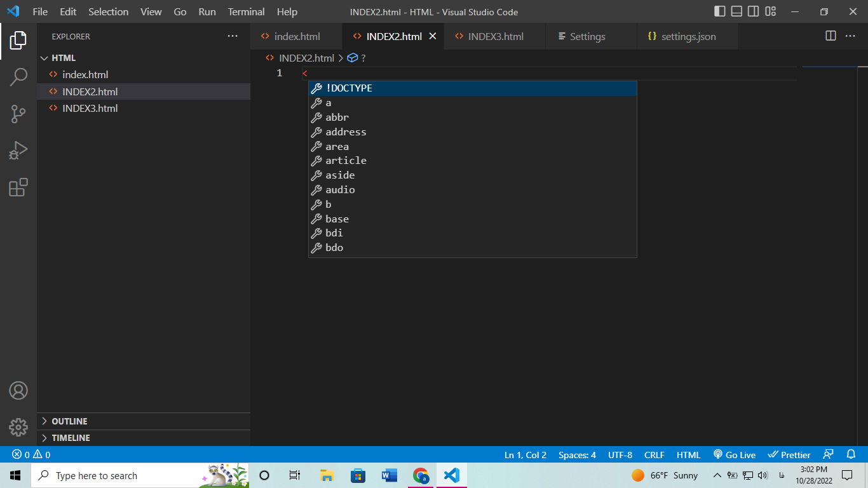Click the VS Code logo icon
The height and width of the screenshot is (488, 868).
click(x=13, y=11)
